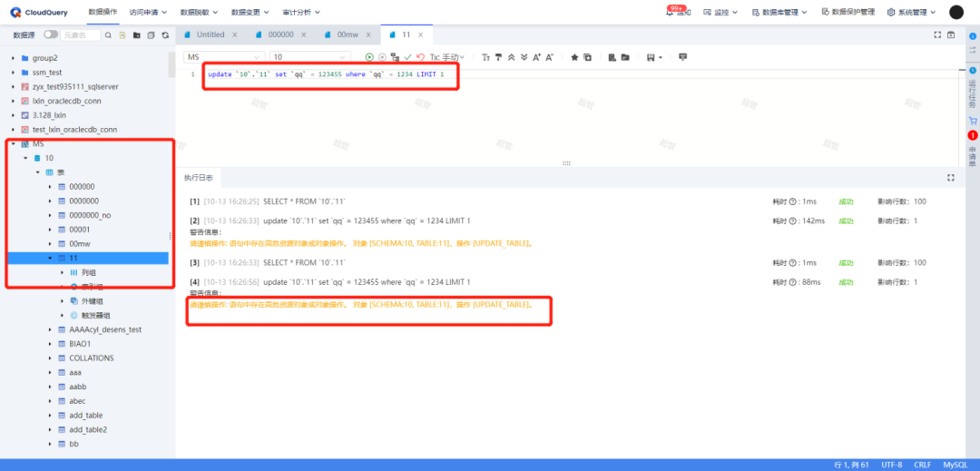Expand the group2 folder
This screenshot has width=980, height=471.
(x=13, y=58)
